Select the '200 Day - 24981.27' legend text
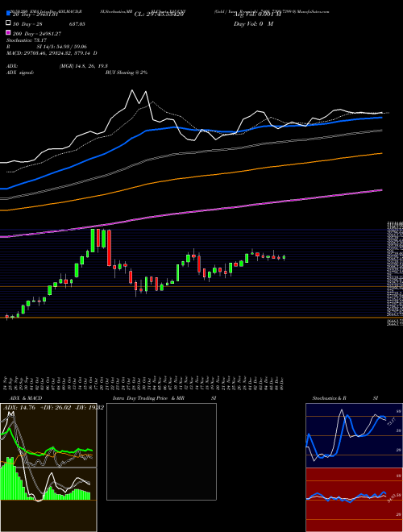The width and height of the screenshot is (403, 532). pyautogui.click(x=36, y=34)
